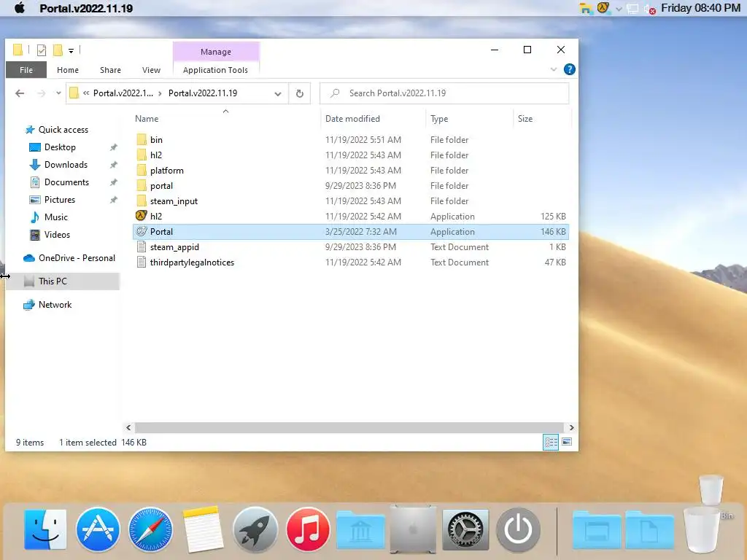Open System Preferences gear icon

pyautogui.click(x=465, y=529)
